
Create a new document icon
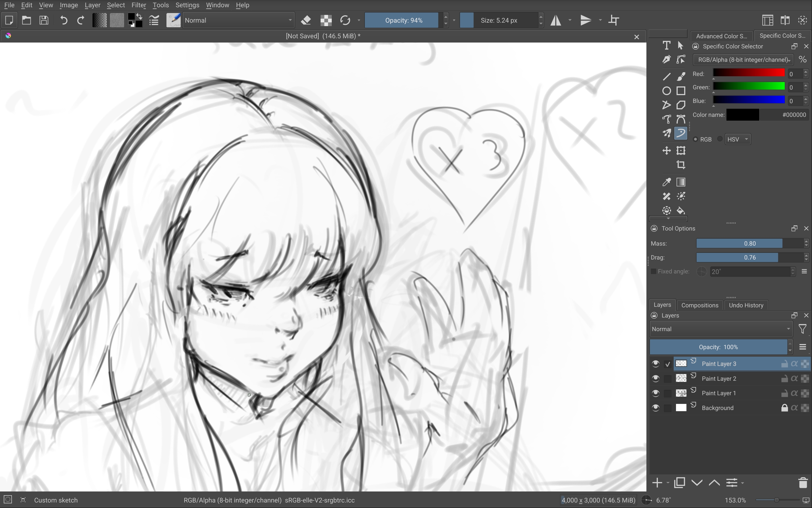[x=9, y=20]
